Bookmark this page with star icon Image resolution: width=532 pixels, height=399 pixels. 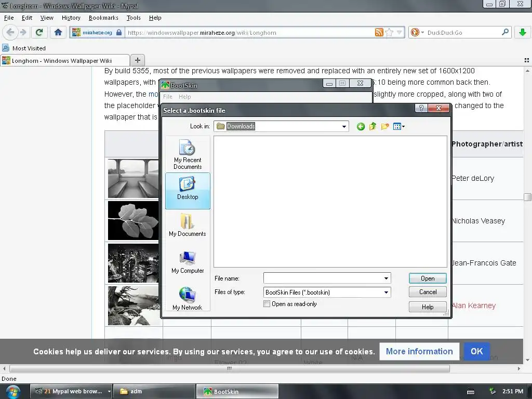389,32
